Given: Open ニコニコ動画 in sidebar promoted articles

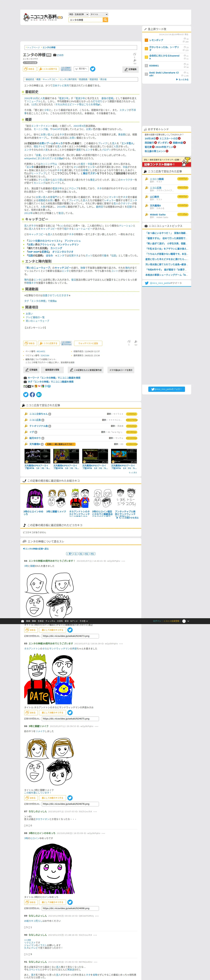Looking at the screenshot, I should (x=157, y=179).
